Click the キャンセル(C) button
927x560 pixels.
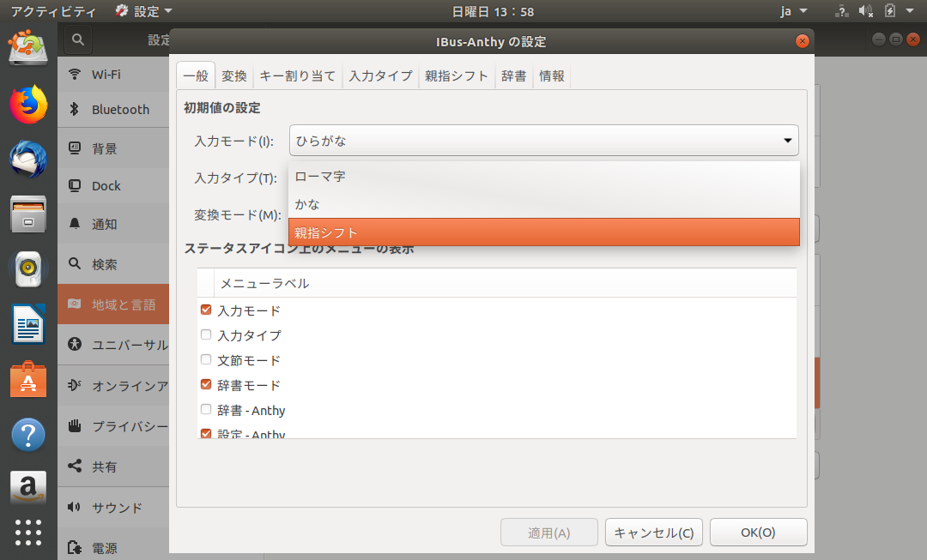pyautogui.click(x=654, y=533)
